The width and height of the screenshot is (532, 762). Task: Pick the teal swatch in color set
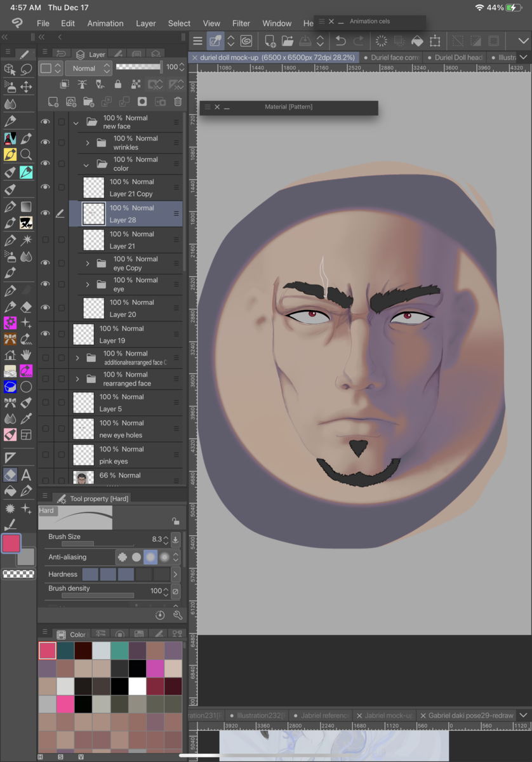point(119,650)
